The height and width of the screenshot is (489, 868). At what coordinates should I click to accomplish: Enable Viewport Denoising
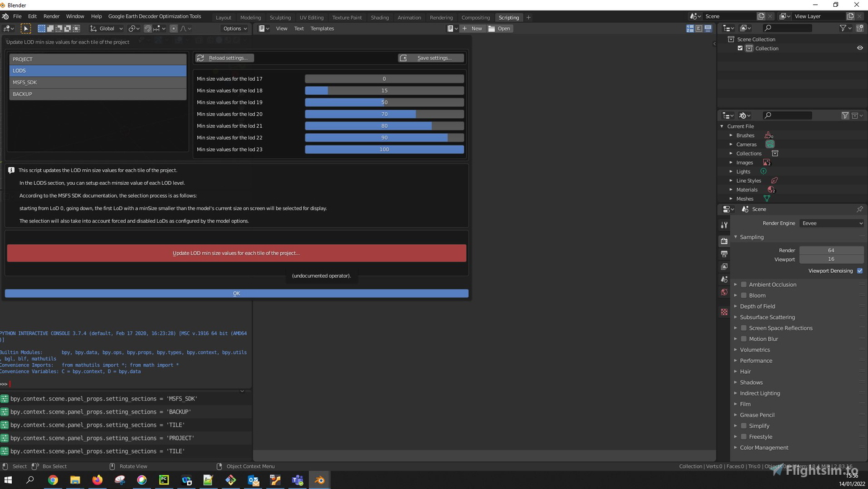tap(859, 271)
